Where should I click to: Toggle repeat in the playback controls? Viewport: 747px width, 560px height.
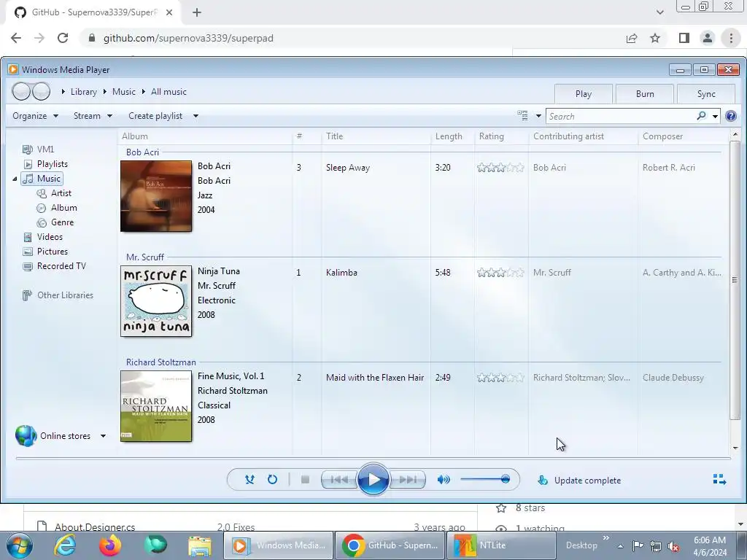(x=272, y=480)
